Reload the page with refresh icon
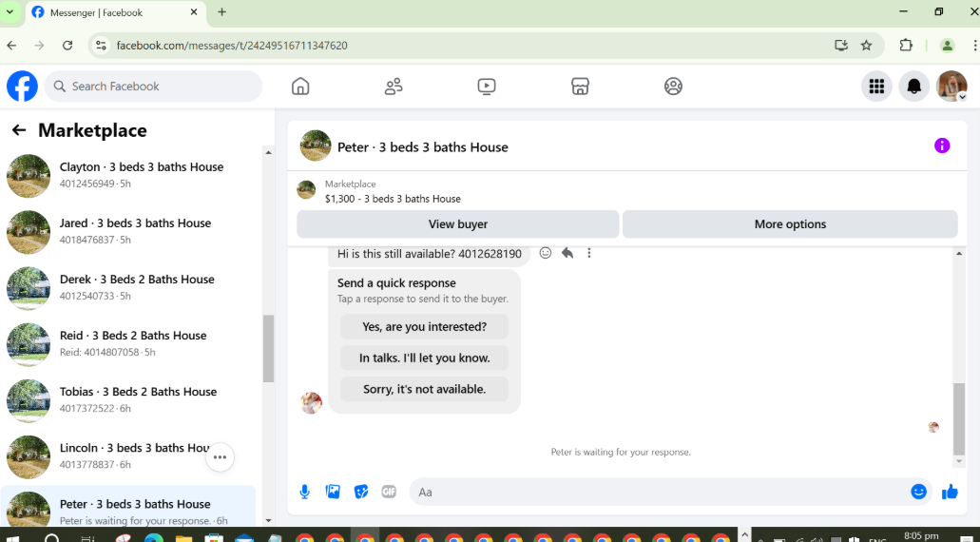 tap(67, 45)
